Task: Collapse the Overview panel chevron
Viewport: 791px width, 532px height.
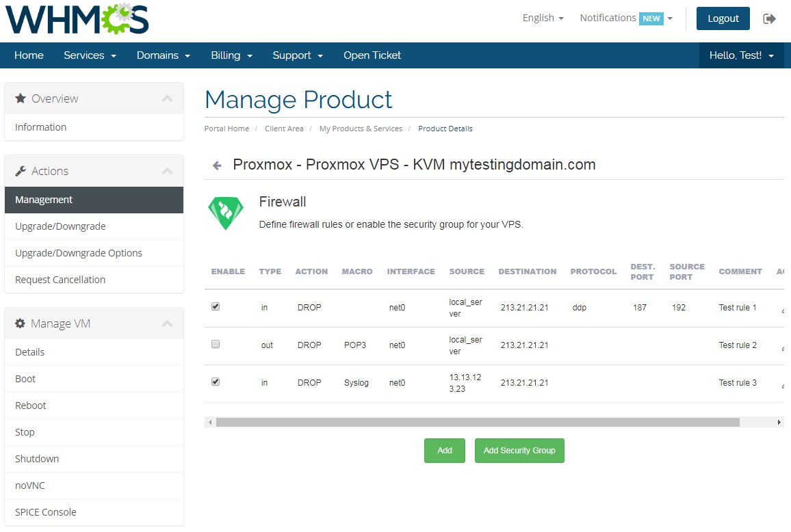Action: pos(168,98)
